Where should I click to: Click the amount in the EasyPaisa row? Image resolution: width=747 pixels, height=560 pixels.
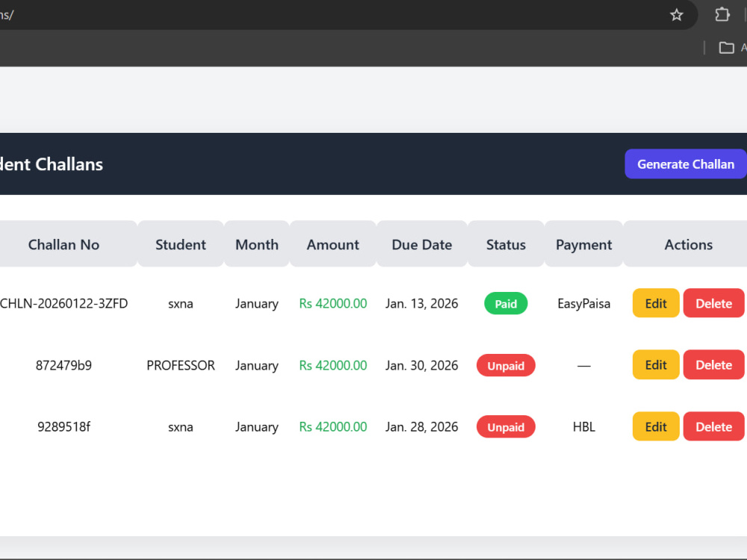point(333,303)
